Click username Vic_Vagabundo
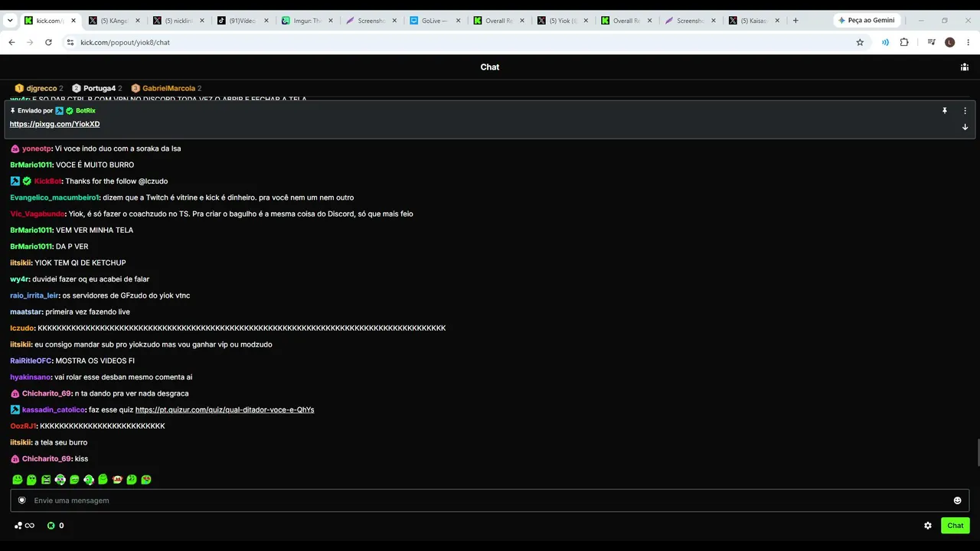 click(x=38, y=214)
